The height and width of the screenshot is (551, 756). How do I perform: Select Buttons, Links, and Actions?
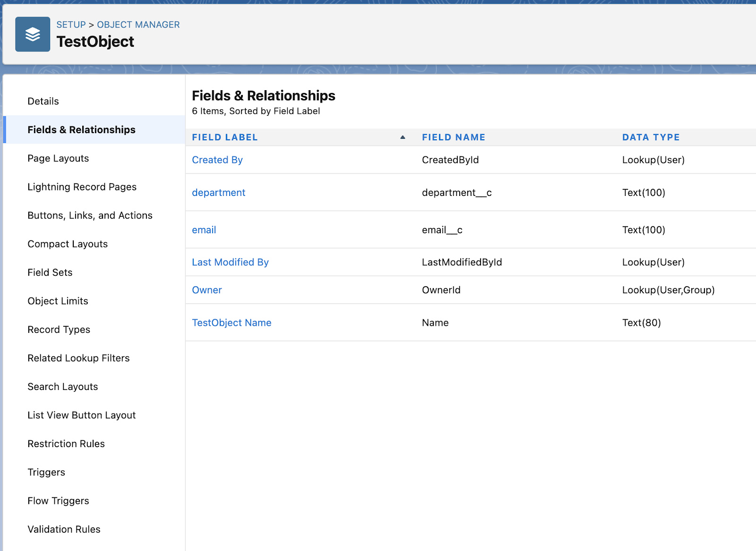(90, 215)
